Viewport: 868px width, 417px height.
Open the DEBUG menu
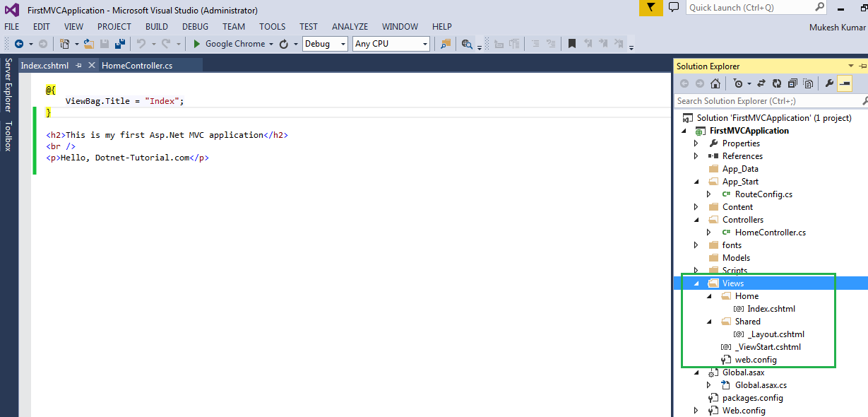point(195,27)
